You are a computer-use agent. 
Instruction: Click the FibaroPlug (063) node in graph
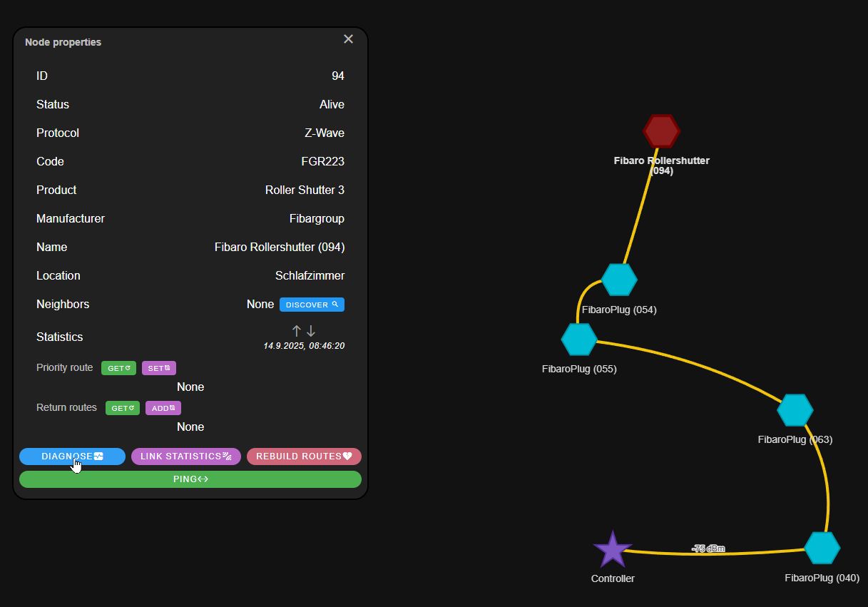[795, 410]
